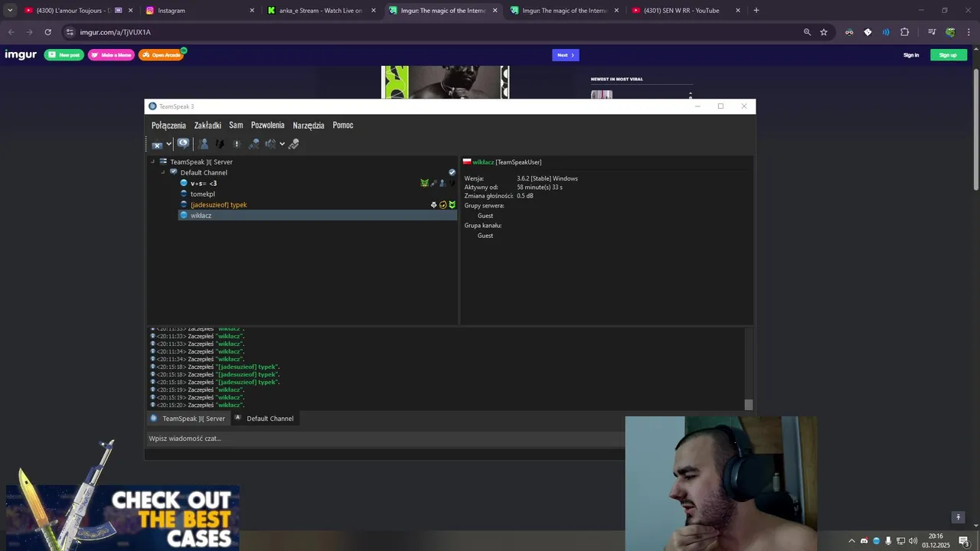Open the mute speakers dropdown arrow

point(282,144)
